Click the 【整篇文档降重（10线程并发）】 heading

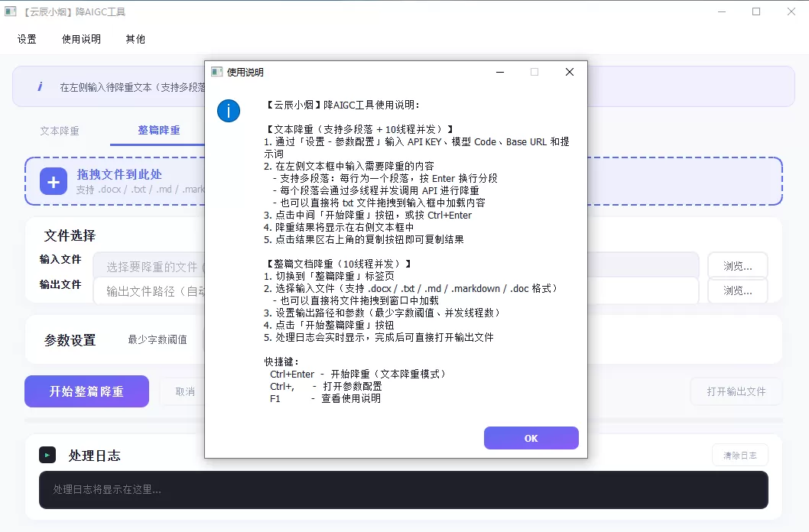point(339,264)
